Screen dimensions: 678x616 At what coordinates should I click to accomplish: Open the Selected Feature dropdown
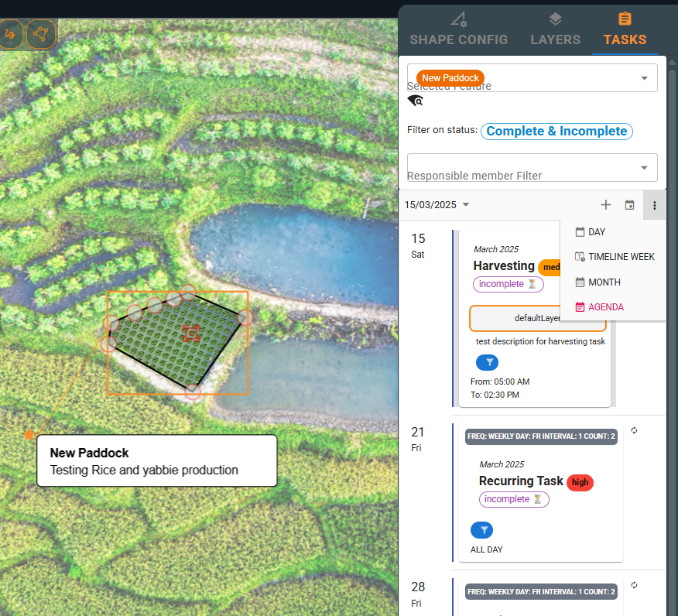[x=644, y=78]
